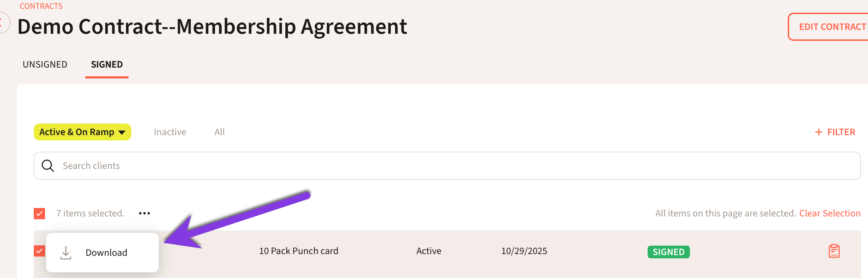The height and width of the screenshot is (278, 868).
Task: Open the CONTRACTS breadcrumb link
Action: click(41, 6)
